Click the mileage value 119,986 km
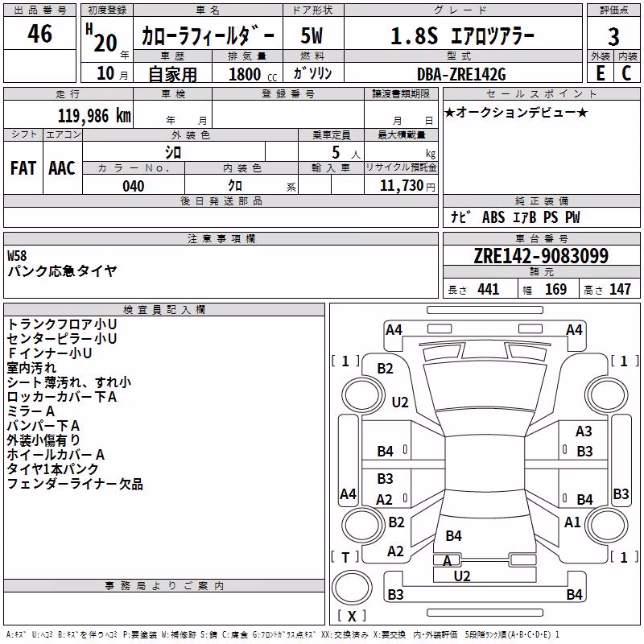The width and height of the screenshot is (644, 644). click(x=94, y=116)
